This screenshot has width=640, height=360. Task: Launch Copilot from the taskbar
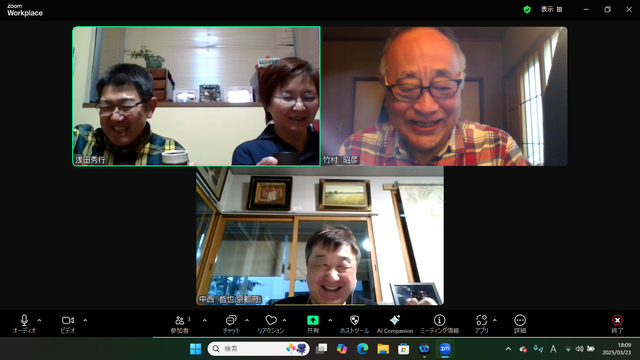point(342,349)
